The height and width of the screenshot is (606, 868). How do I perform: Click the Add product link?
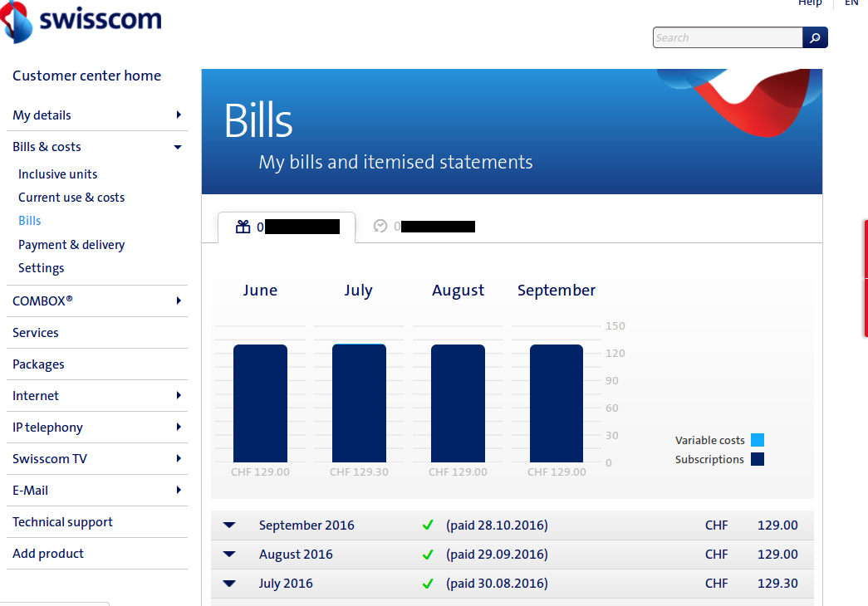click(47, 553)
